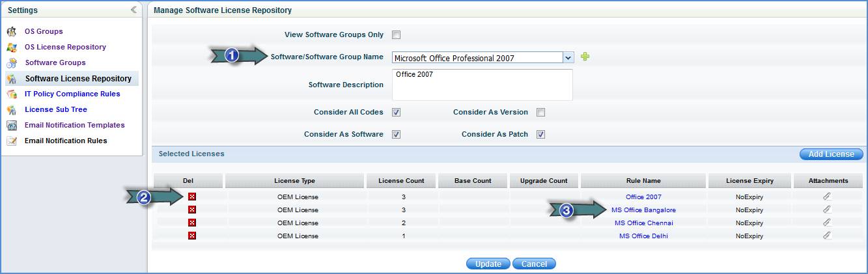Click the License Count column header
The height and width of the screenshot is (274, 868).
pyautogui.click(x=400, y=181)
